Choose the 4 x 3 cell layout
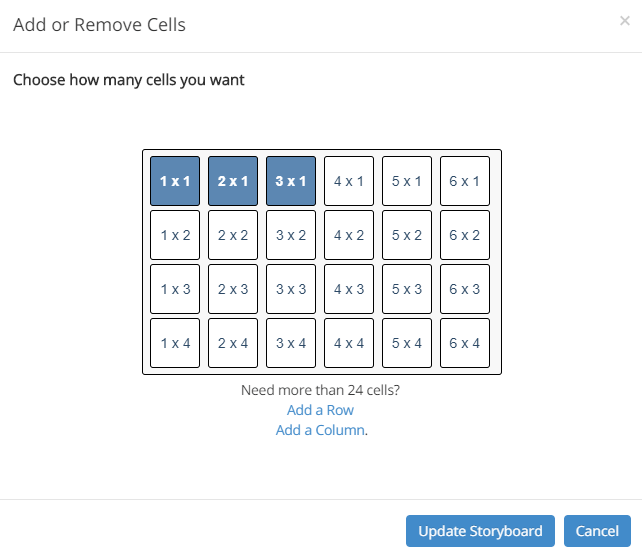 349,290
